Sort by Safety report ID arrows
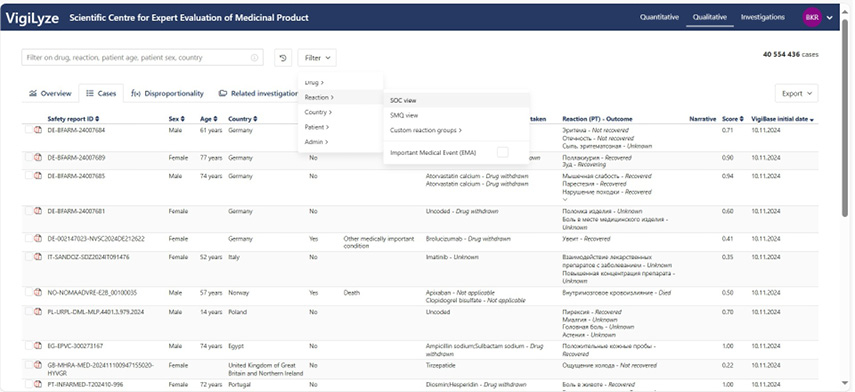This screenshot has width=855, height=392. [97, 119]
